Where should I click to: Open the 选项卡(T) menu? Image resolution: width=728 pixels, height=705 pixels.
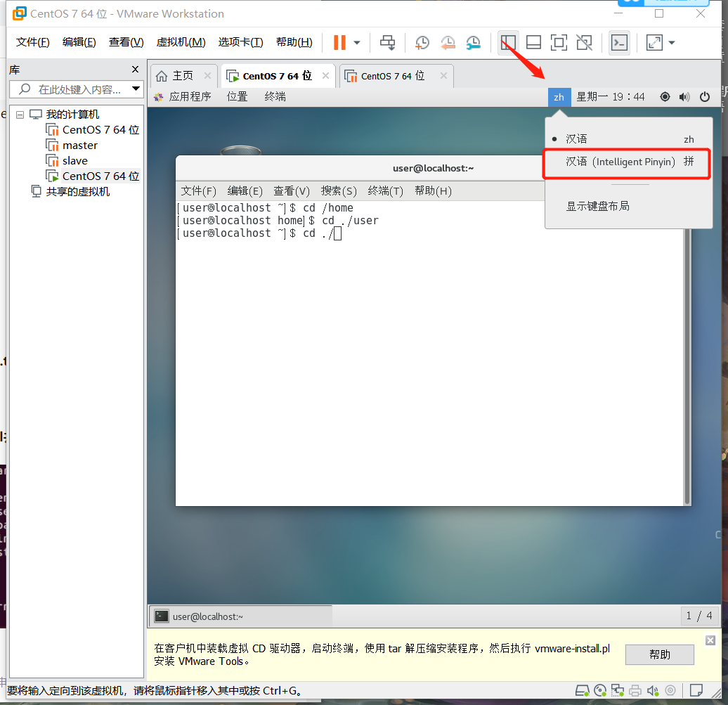point(240,42)
